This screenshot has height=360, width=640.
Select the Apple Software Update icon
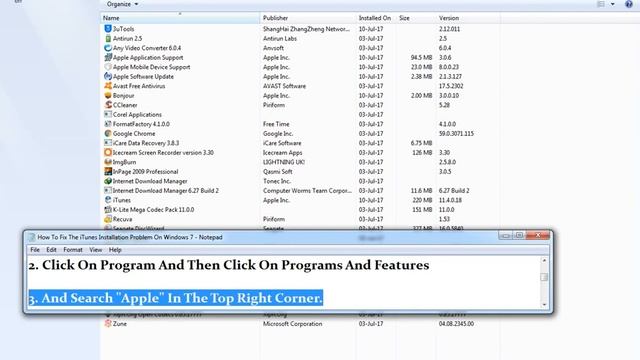108,76
